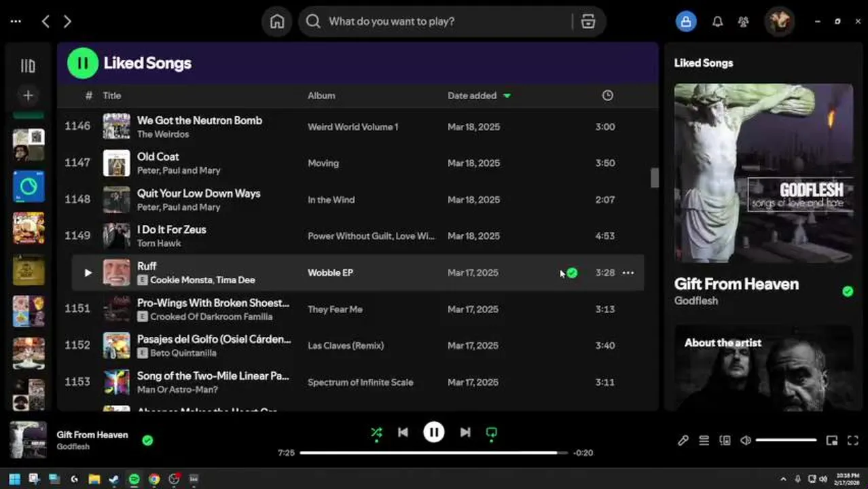Image resolution: width=868 pixels, height=489 pixels.
Task: Click the plus create playlist button
Action: (28, 95)
